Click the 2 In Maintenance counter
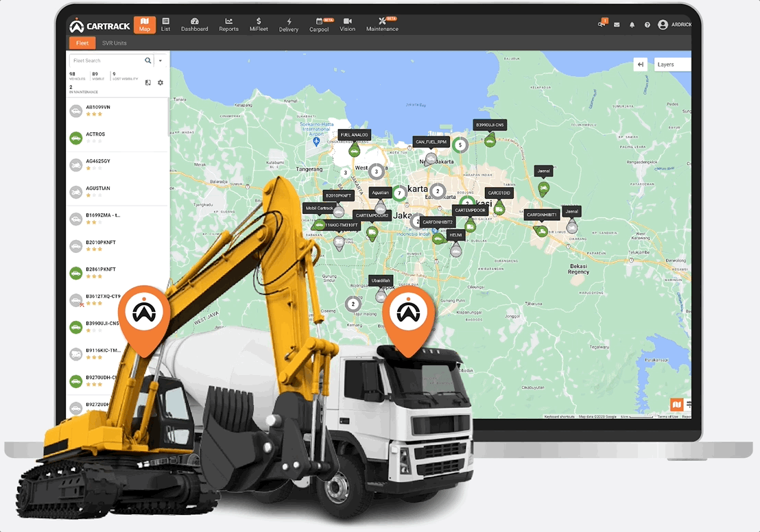 click(x=84, y=89)
